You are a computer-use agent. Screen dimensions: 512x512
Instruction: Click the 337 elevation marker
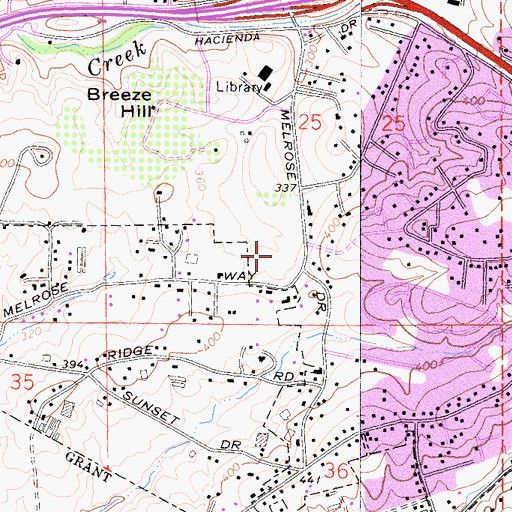[x=286, y=188]
